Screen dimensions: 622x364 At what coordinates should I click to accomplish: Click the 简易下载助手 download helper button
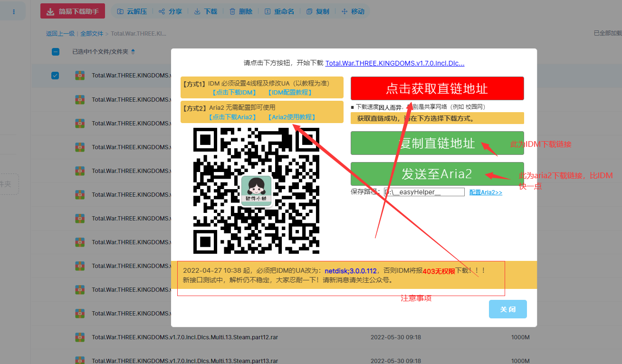click(73, 11)
